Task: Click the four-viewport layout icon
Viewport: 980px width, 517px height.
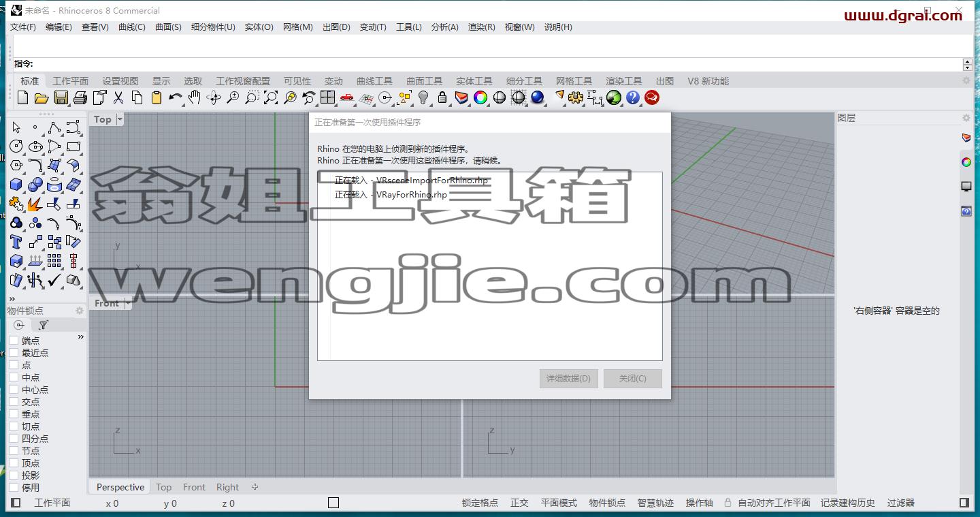Action: (x=328, y=97)
